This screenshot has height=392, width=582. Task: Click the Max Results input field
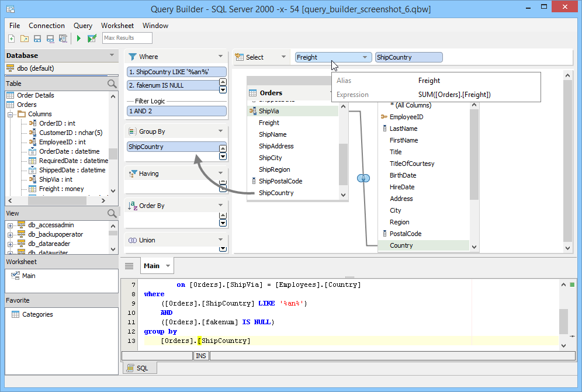[x=127, y=38]
